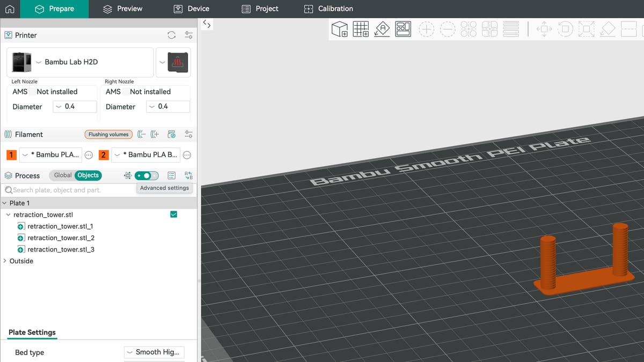
Task: Switch to the Preview tab
Action: 122,9
